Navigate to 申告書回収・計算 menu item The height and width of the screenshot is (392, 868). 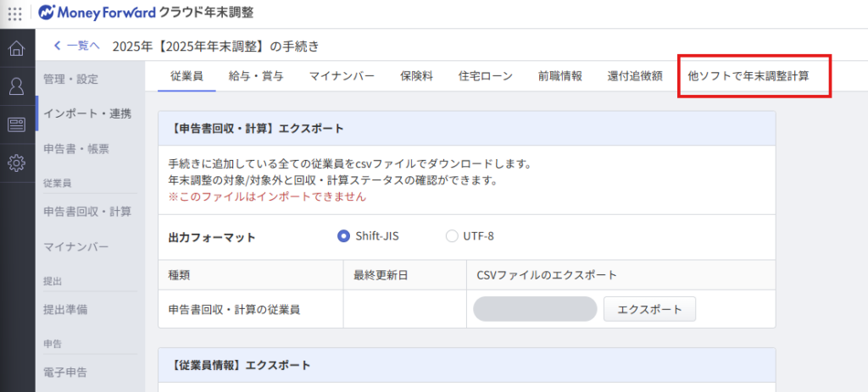click(87, 211)
